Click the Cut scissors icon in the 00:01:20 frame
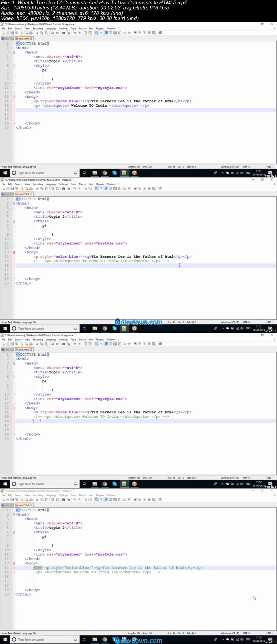277x644 pixels. (x=37, y=344)
